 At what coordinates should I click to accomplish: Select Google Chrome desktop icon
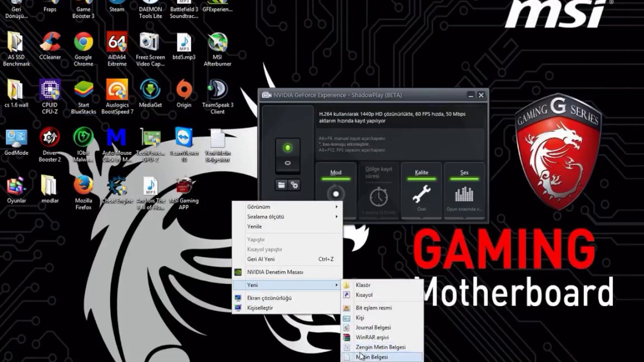coord(84,49)
